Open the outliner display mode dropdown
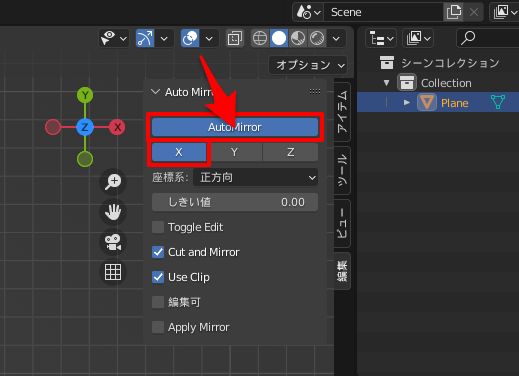This screenshot has height=376, width=519. pyautogui.click(x=418, y=38)
